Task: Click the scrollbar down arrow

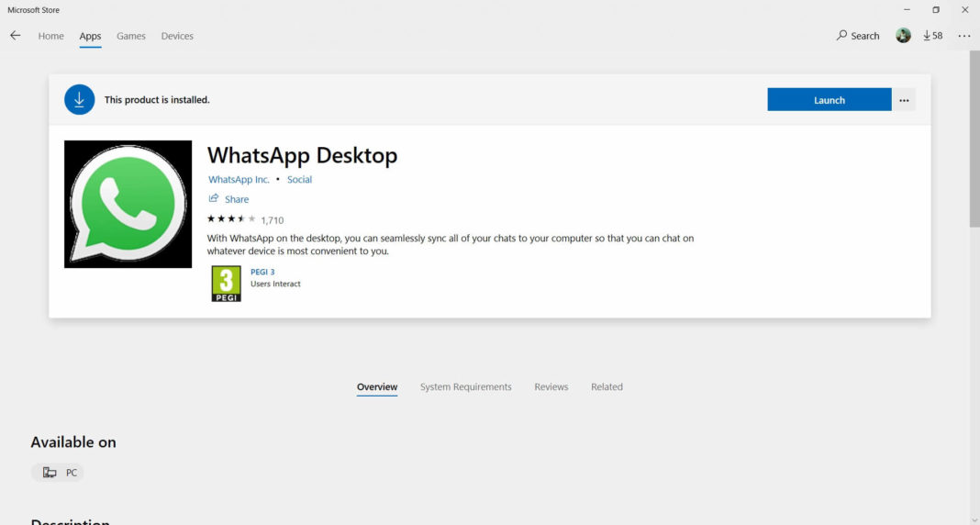Action: click(974, 520)
